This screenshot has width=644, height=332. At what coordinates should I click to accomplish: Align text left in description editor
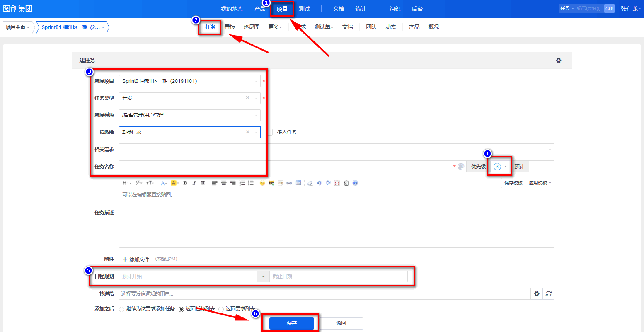pyautogui.click(x=215, y=183)
